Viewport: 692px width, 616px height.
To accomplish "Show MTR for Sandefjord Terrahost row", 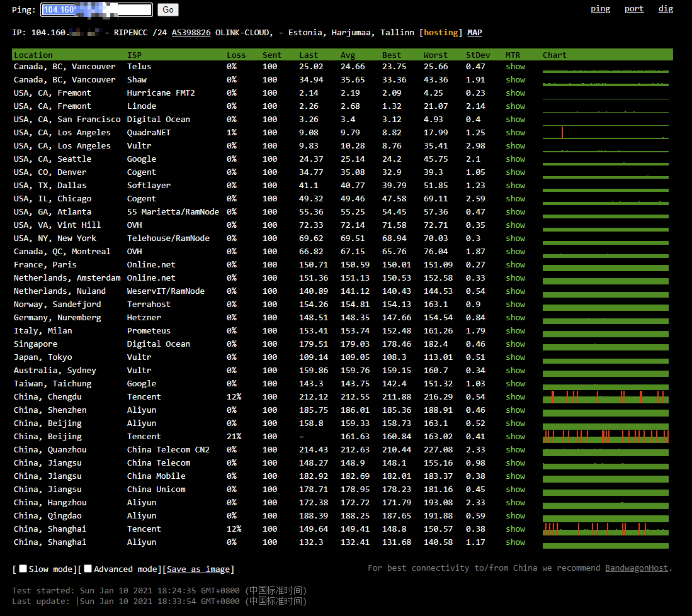I will click(515, 305).
